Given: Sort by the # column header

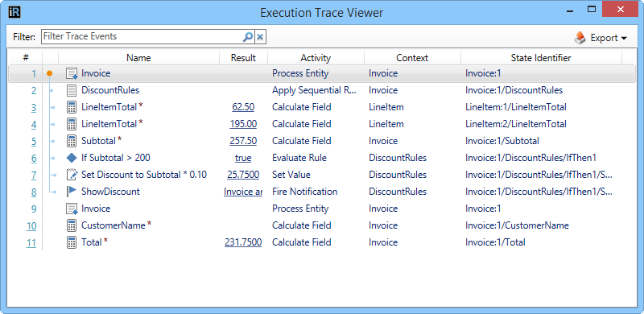Looking at the screenshot, I should [26, 58].
